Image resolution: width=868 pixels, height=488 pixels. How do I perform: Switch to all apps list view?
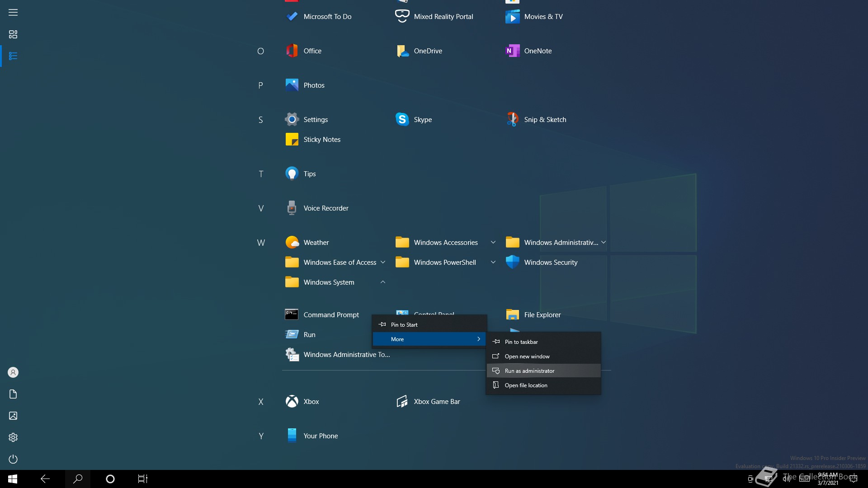click(x=13, y=56)
